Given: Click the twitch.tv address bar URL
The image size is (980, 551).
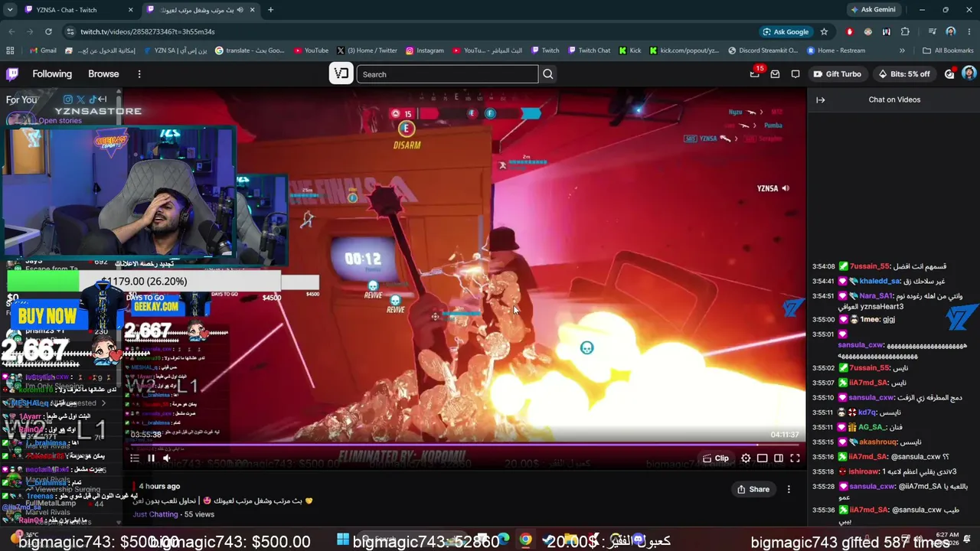Looking at the screenshot, I should 148,32.
